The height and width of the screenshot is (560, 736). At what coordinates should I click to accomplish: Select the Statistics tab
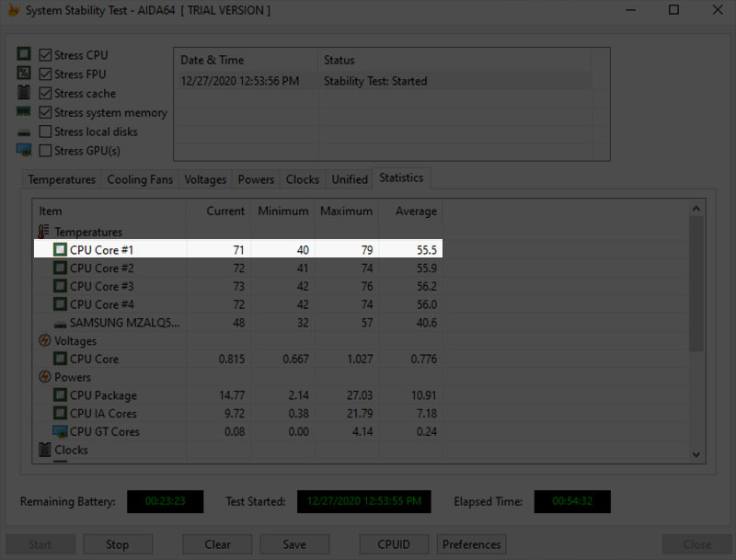click(x=401, y=178)
